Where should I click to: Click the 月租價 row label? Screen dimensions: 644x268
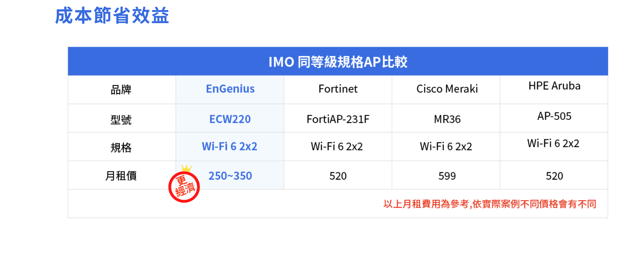121,176
